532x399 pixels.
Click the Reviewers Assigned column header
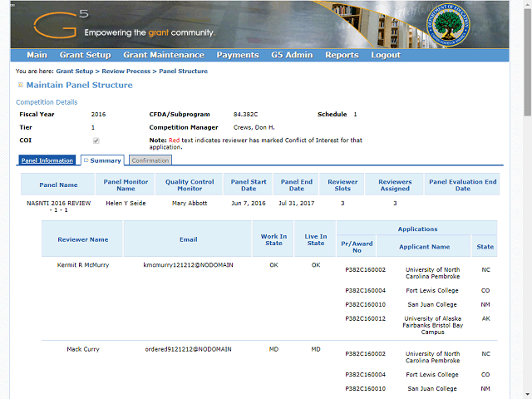[395, 185]
